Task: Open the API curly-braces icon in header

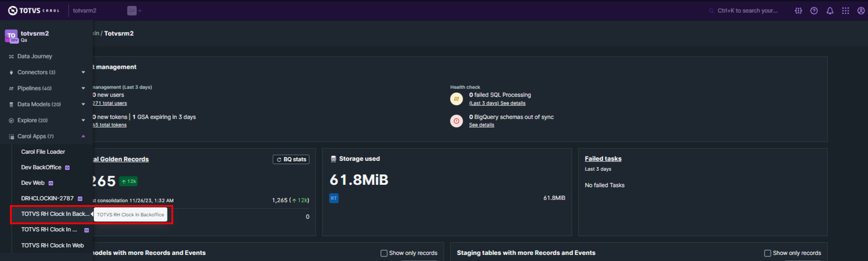Action: [798, 11]
